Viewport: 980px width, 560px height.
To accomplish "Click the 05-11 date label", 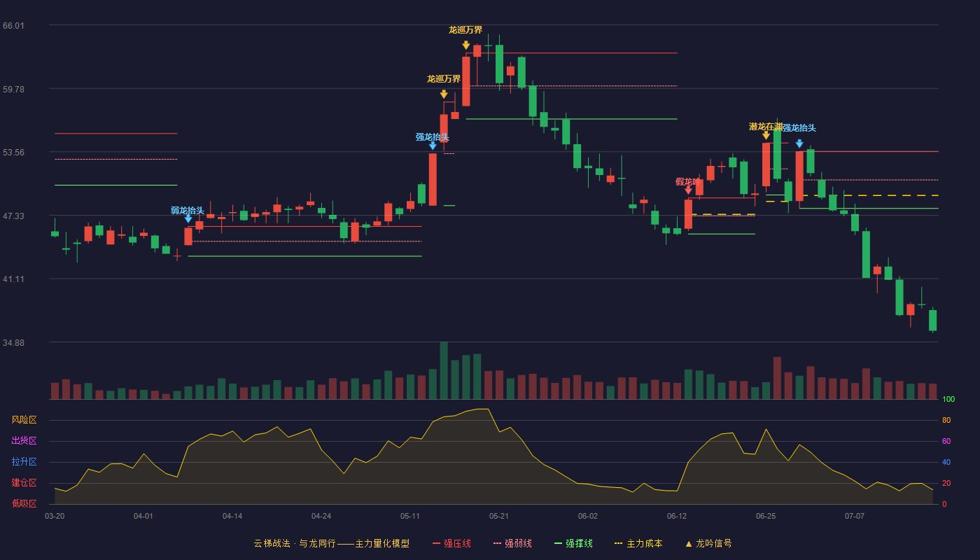I will [410, 516].
